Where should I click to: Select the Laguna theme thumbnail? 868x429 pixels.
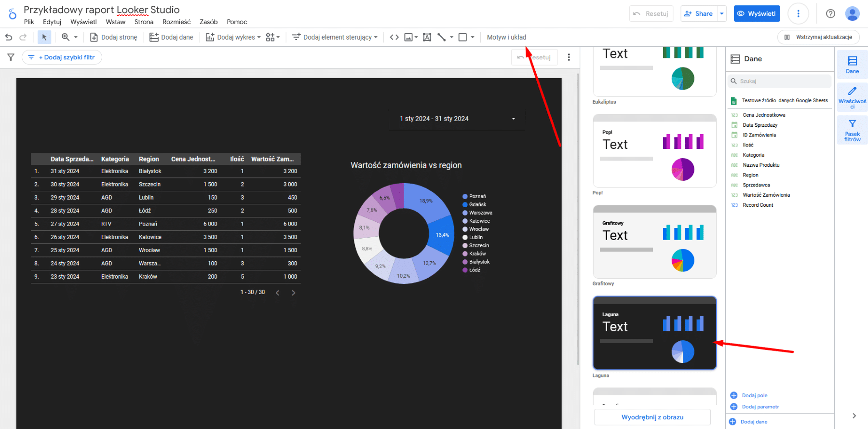(654, 333)
